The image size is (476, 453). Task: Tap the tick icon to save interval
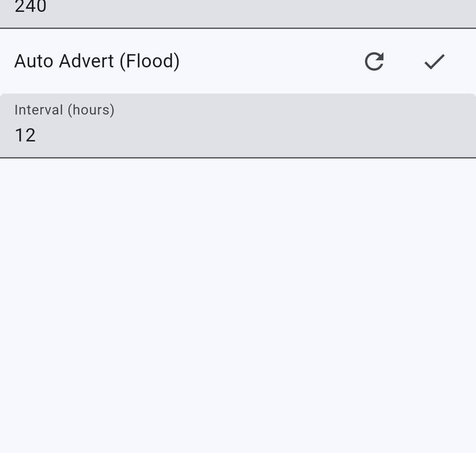click(x=434, y=61)
